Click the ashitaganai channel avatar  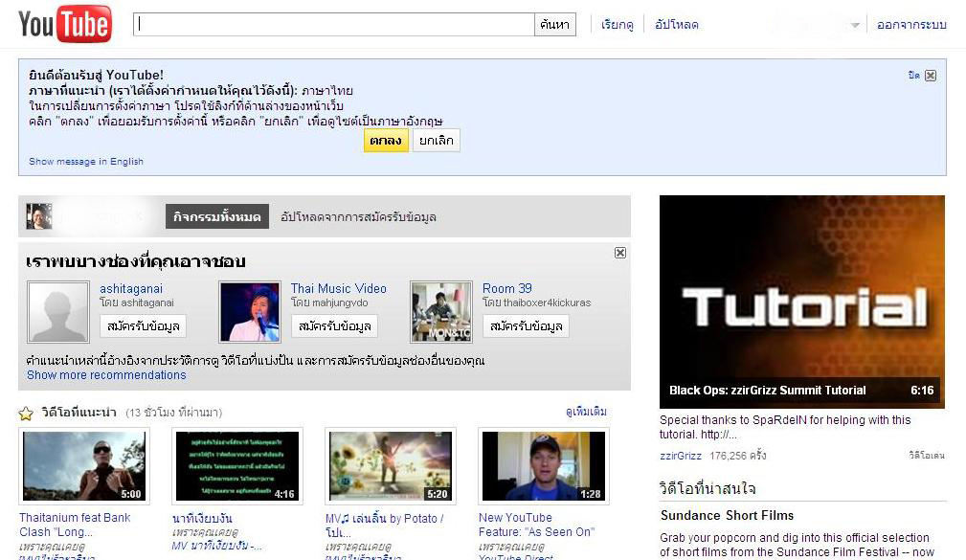(58, 312)
